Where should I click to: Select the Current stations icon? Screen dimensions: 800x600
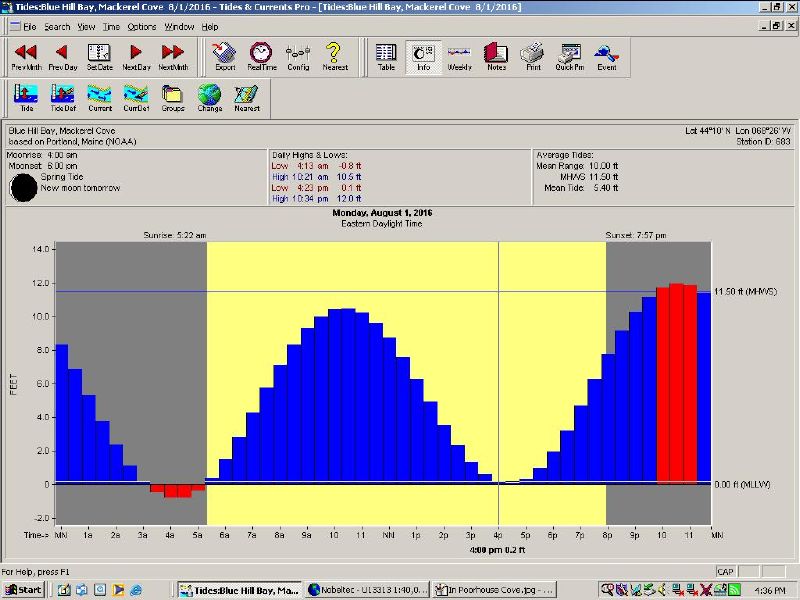tap(100, 97)
